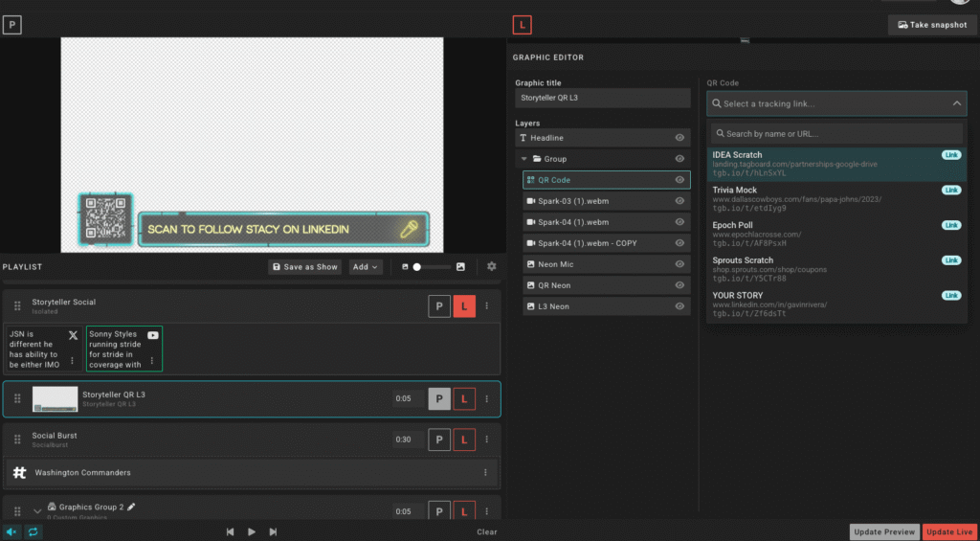Hide the Neon Mic layer
The image size is (980, 541).
(x=679, y=264)
